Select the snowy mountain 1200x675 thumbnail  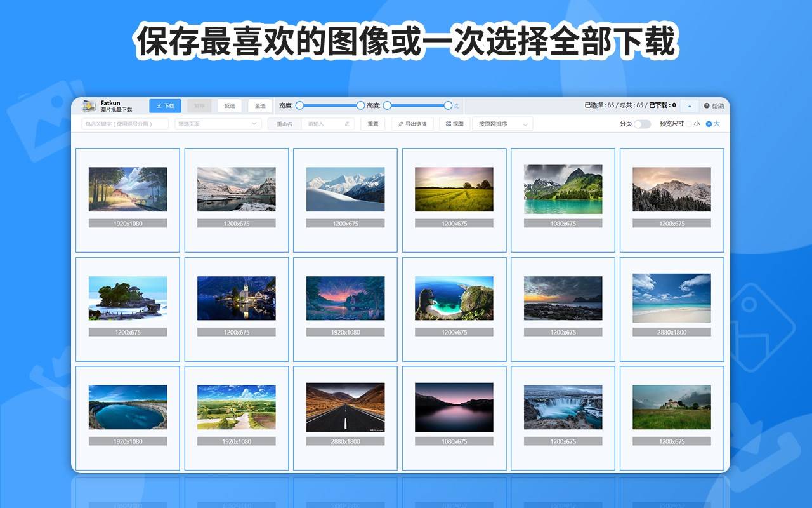[x=346, y=189]
